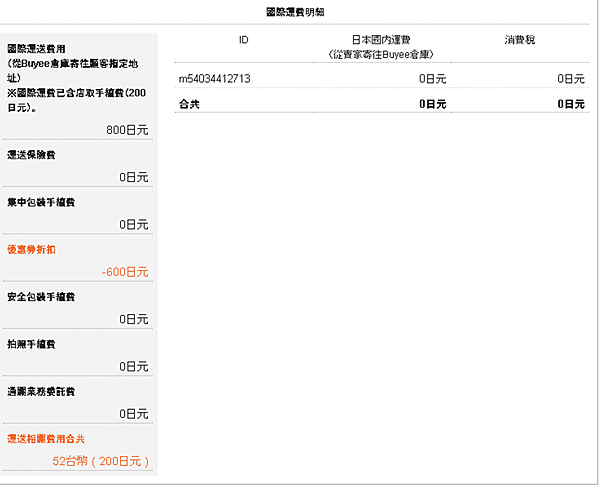Viewport: 600px width, 488px height.
Task: Click the ID column header
Action: pyautogui.click(x=244, y=39)
